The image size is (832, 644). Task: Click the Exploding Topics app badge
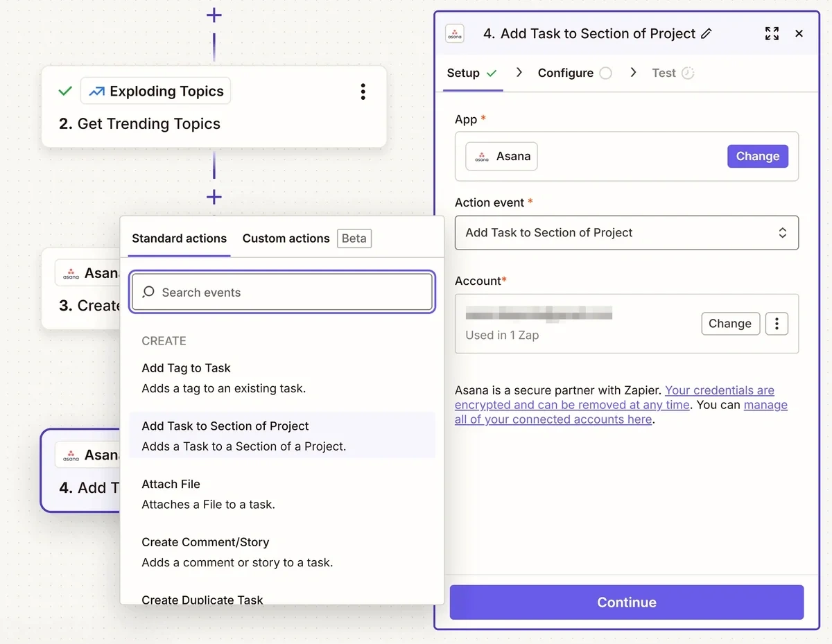pyautogui.click(x=155, y=91)
